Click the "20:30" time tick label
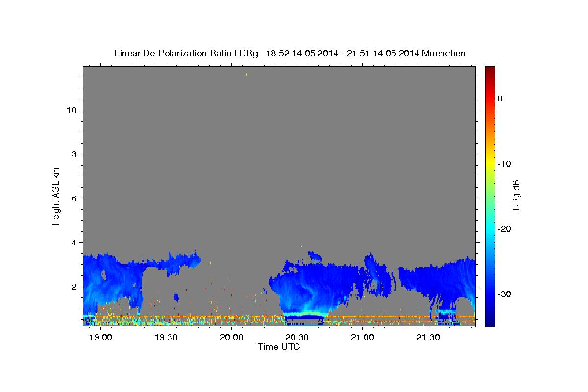Viewport: 588px width, 392px height. (x=297, y=338)
